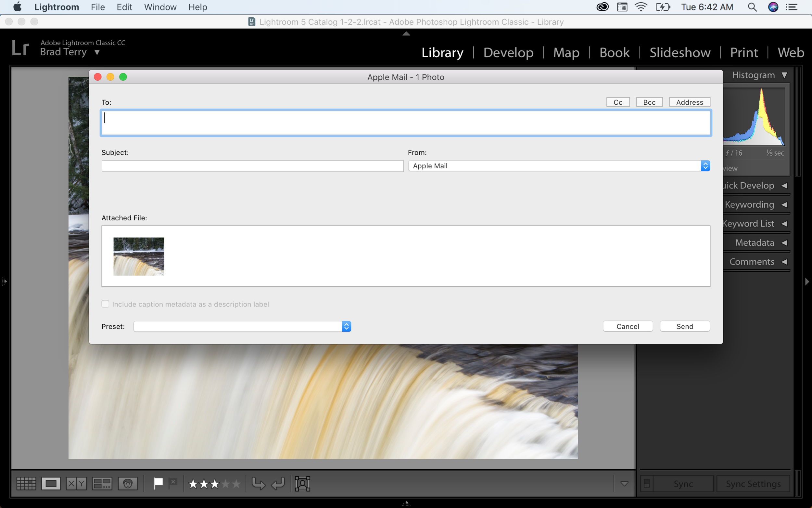Open People view face icon
Screen dimensions: 812x508
click(128, 484)
